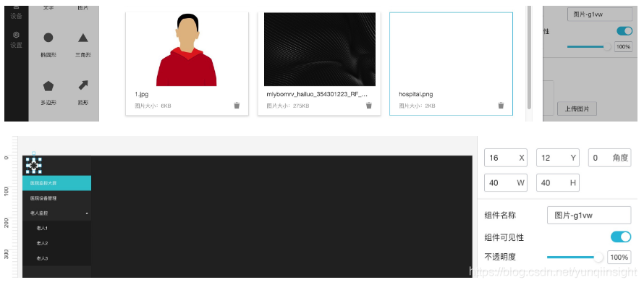Delete the hospital.png image

point(501,106)
